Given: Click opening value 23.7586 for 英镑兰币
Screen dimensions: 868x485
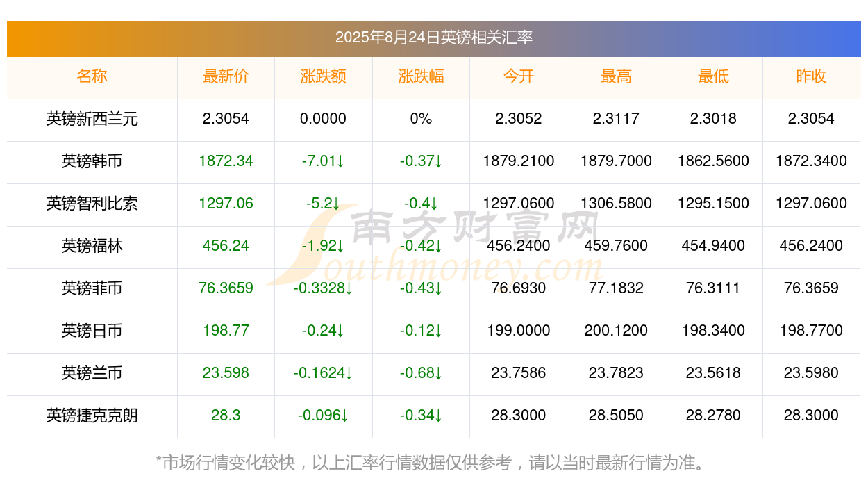Looking at the screenshot, I should coord(519,373).
